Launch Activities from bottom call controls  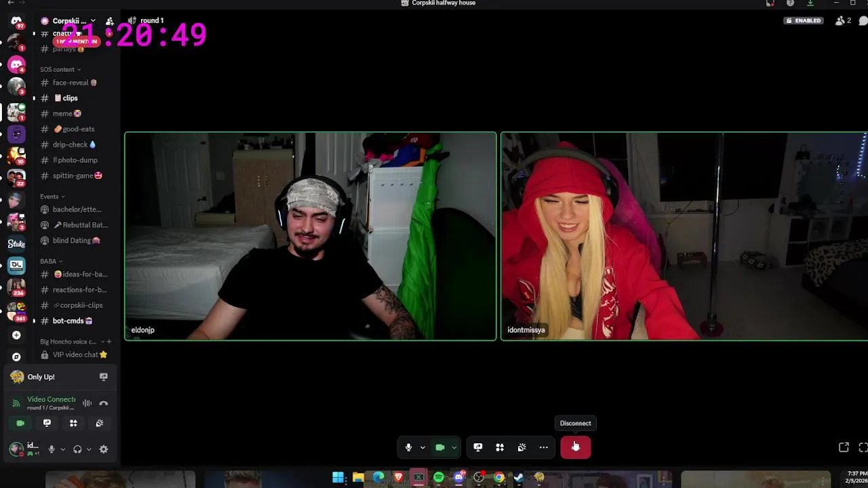pyautogui.click(x=500, y=447)
